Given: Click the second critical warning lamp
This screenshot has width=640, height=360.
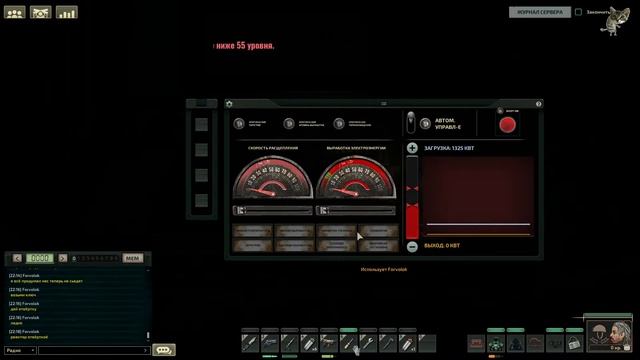Looking at the screenshot, I should (x=289, y=123).
